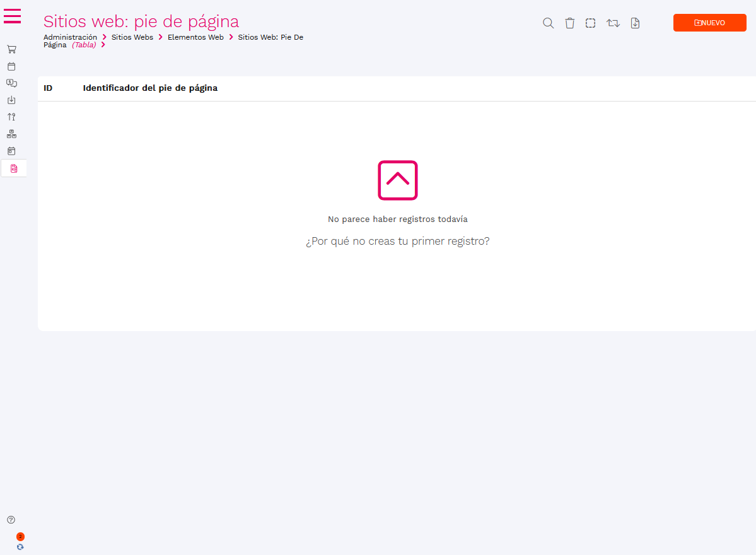Open the shopping cart sidebar section
The width and height of the screenshot is (756, 555).
coord(11,49)
